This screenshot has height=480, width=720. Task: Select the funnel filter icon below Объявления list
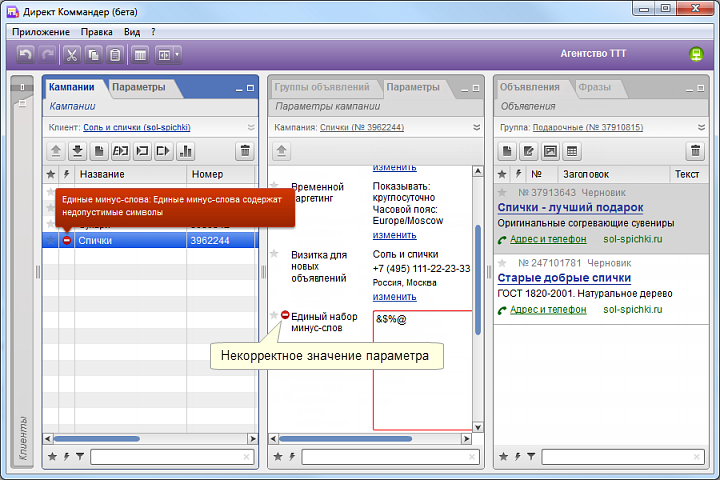531,456
